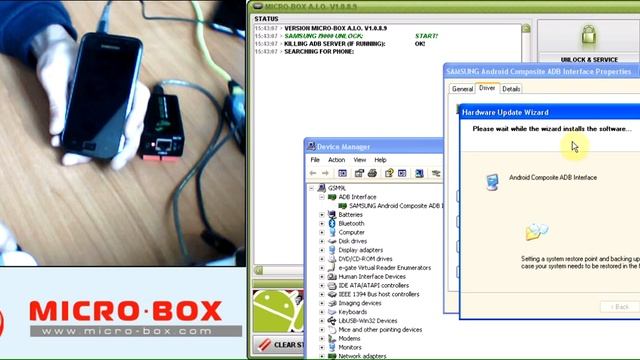Click the LibUSB-Win32 Devices USB icon
This screenshot has width=640, height=360.
(x=332, y=320)
